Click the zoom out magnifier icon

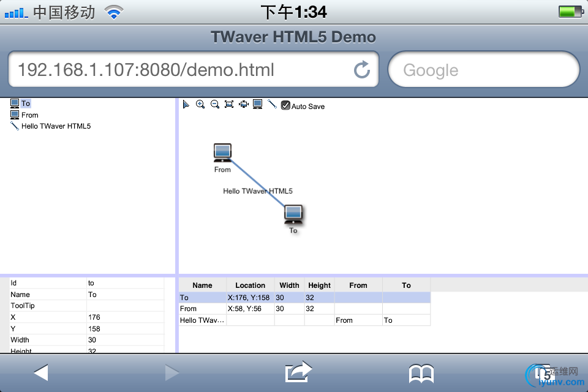(215, 104)
